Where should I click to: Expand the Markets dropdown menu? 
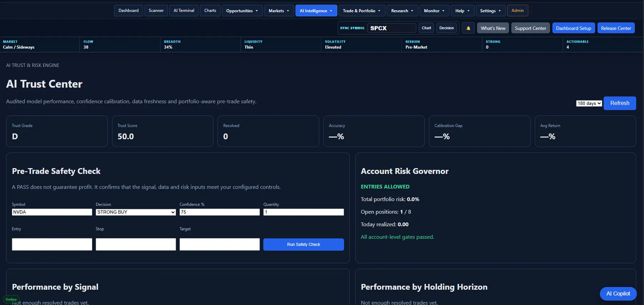pyautogui.click(x=279, y=11)
